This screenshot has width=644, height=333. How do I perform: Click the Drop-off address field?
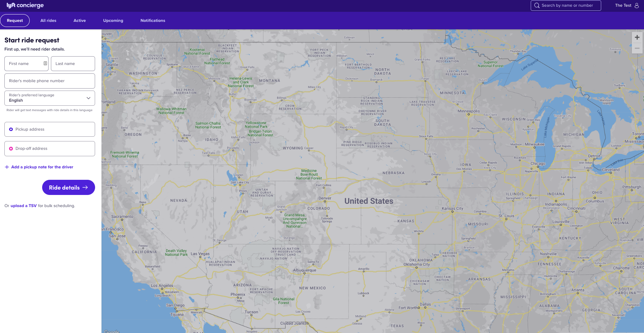click(50, 148)
